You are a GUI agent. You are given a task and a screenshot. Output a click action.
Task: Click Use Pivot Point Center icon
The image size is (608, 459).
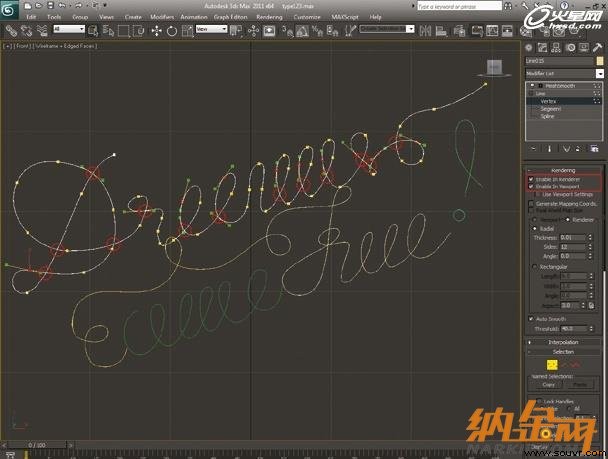pyautogui.click(x=235, y=31)
